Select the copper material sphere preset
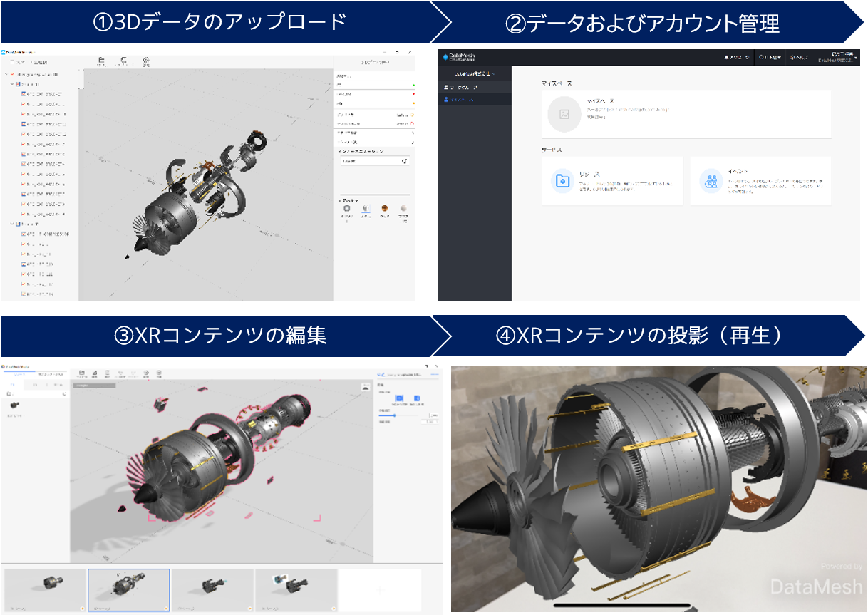Viewport: 868px width, 615px height. click(385, 209)
